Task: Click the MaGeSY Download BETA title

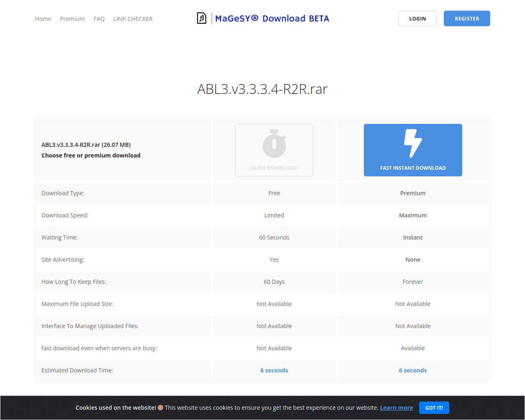Action: click(x=272, y=18)
